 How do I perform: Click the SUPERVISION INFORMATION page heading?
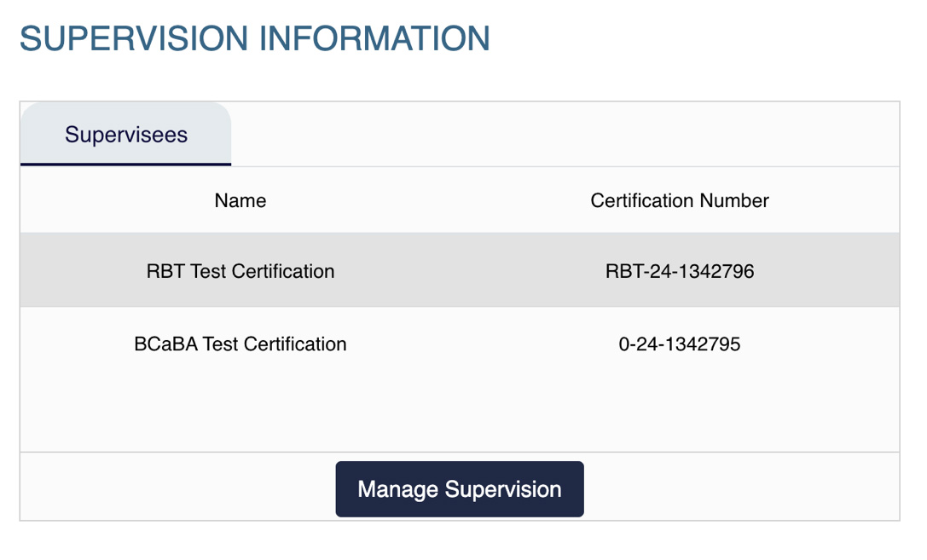tap(255, 38)
